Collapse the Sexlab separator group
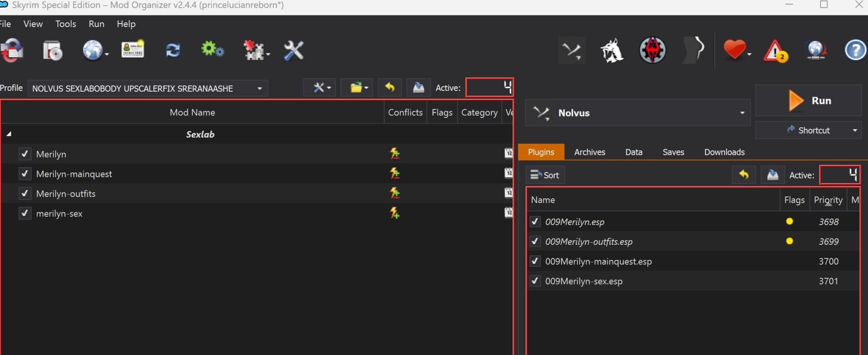 point(9,134)
